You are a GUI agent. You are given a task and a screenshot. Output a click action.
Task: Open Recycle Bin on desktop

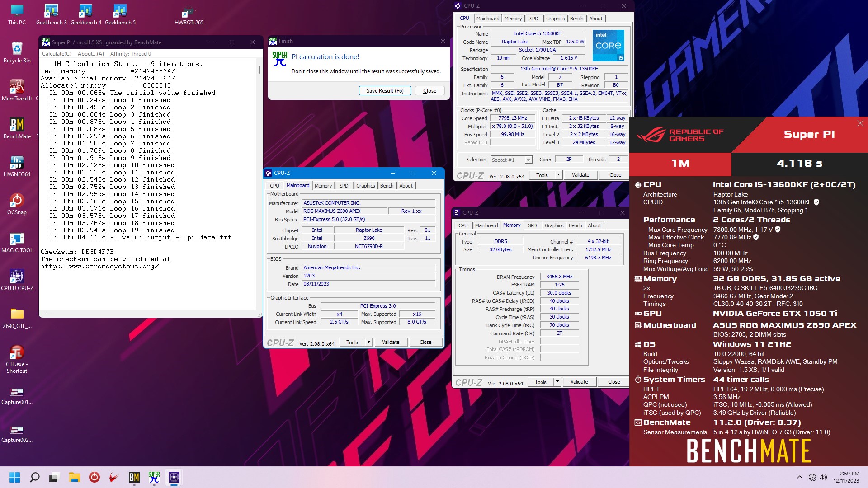17,52
